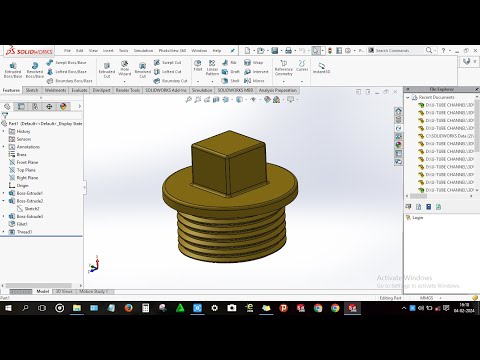Choose the Swept Cut command
The height and width of the screenshot is (360, 480).
pyautogui.click(x=167, y=62)
